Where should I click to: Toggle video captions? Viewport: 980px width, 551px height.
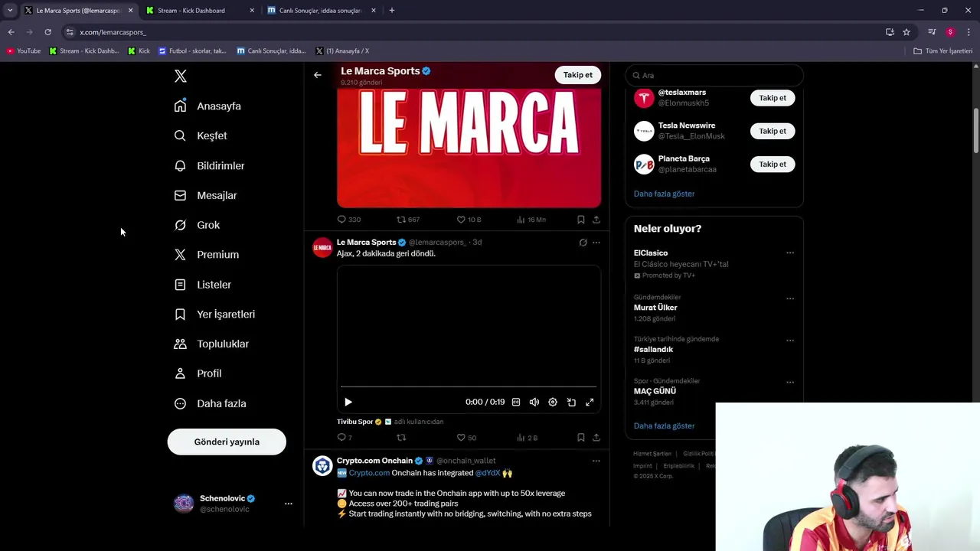(516, 402)
